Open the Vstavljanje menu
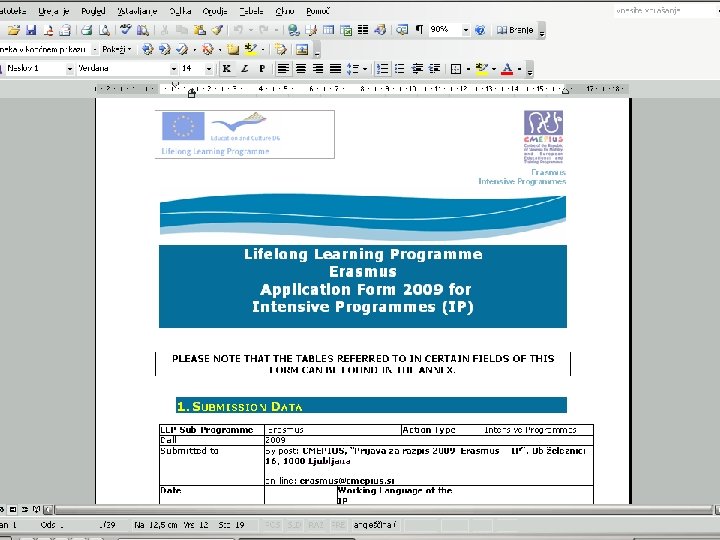The image size is (720, 540). tap(137, 11)
